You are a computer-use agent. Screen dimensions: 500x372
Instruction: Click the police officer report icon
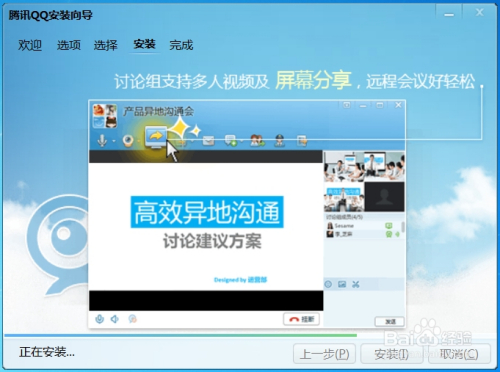pyautogui.click(x=279, y=141)
